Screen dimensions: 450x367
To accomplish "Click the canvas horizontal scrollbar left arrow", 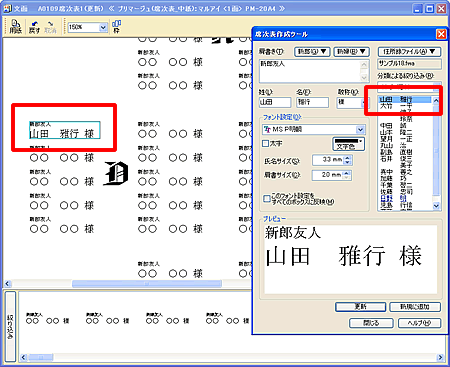I will click(x=8, y=284).
